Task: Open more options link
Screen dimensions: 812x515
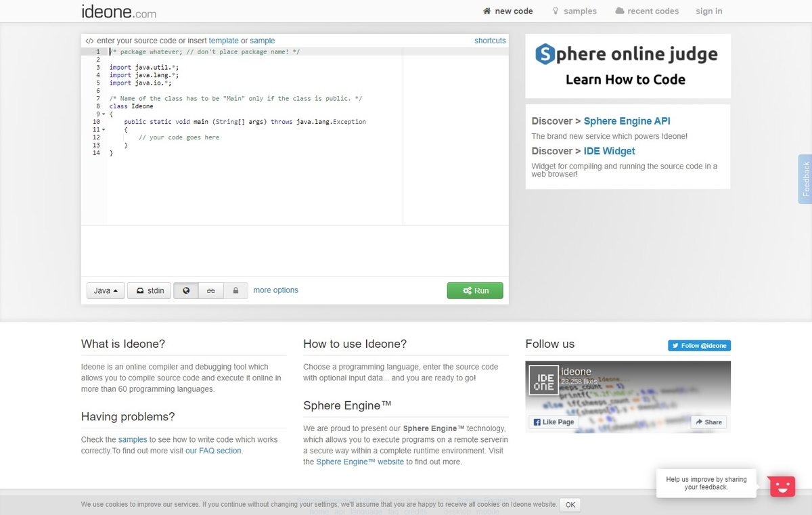Action: point(275,290)
